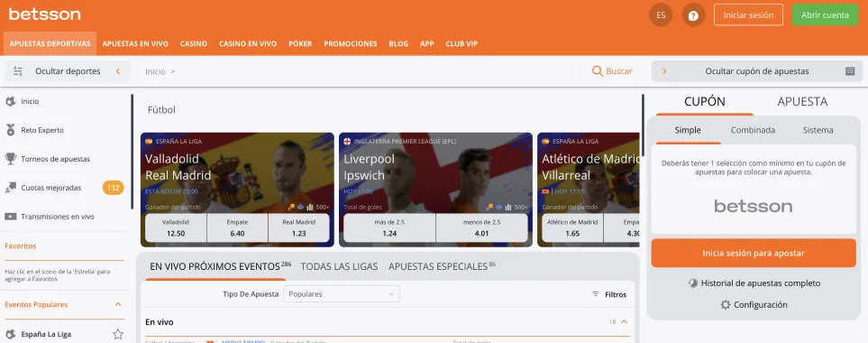Click the Transmisiones en vivo video icon

(x=10, y=217)
